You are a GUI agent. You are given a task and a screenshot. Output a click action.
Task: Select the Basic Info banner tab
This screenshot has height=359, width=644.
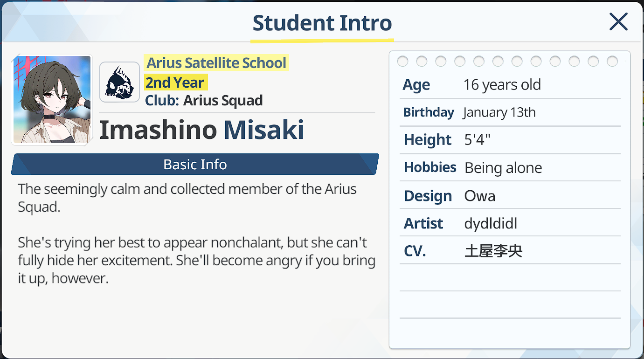pyautogui.click(x=195, y=165)
